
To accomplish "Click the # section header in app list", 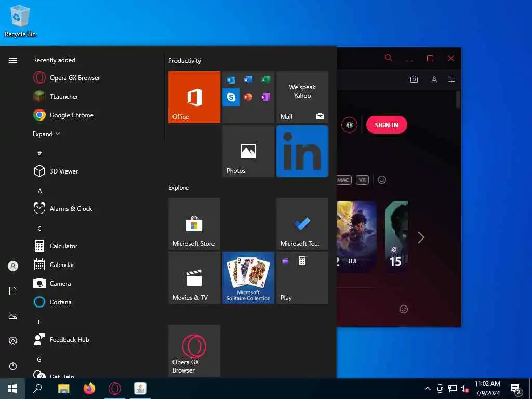I will [x=39, y=153].
